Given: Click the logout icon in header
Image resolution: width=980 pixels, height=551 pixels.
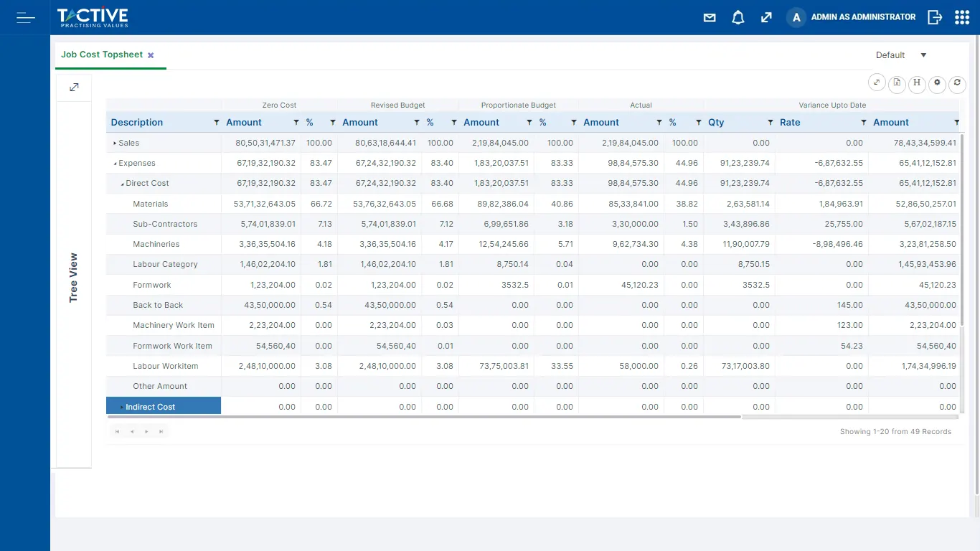Looking at the screenshot, I should [934, 17].
